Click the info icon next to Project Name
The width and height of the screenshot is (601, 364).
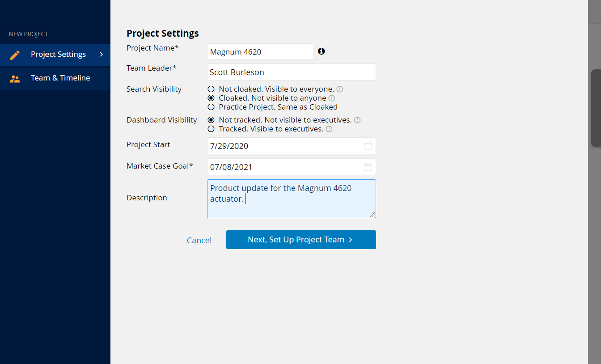(321, 51)
